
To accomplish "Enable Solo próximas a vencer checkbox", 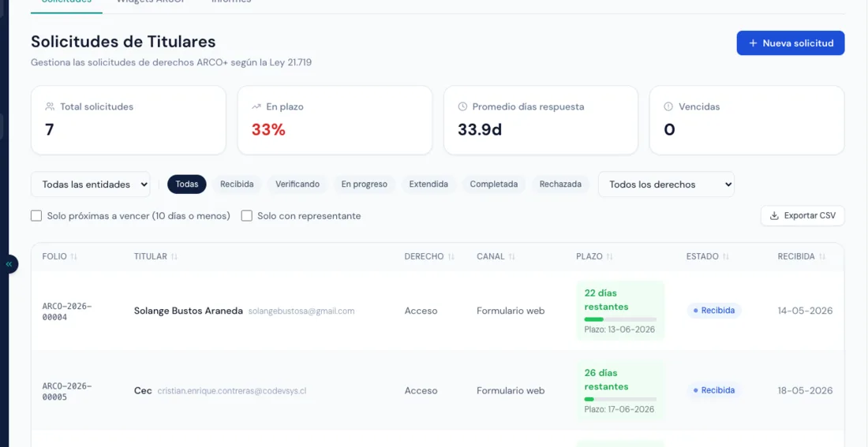I will [36, 216].
